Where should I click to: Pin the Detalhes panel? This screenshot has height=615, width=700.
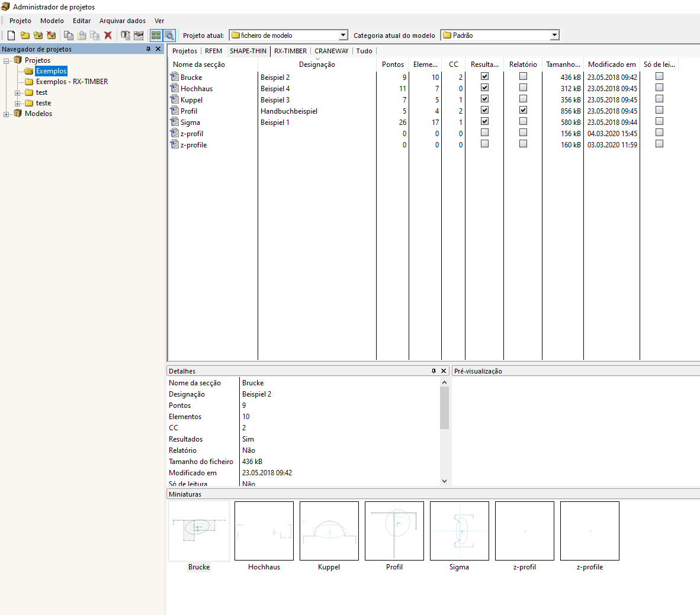pos(434,371)
